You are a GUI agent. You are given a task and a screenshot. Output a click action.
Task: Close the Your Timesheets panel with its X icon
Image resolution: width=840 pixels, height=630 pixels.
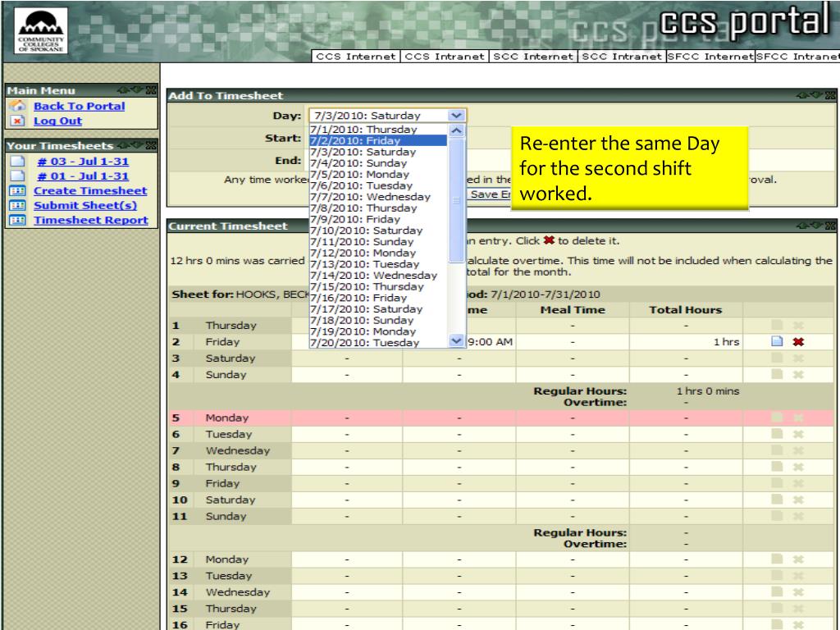tap(151, 145)
